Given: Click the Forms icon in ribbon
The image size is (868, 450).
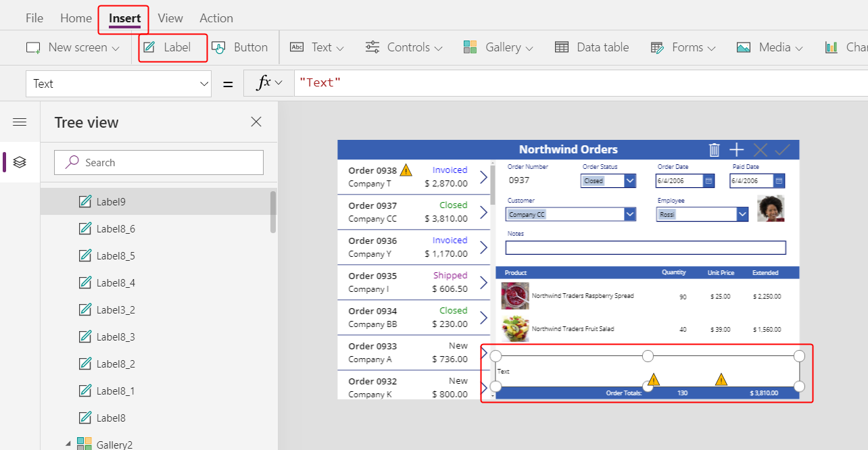Looking at the screenshot, I should pyautogui.click(x=657, y=47).
